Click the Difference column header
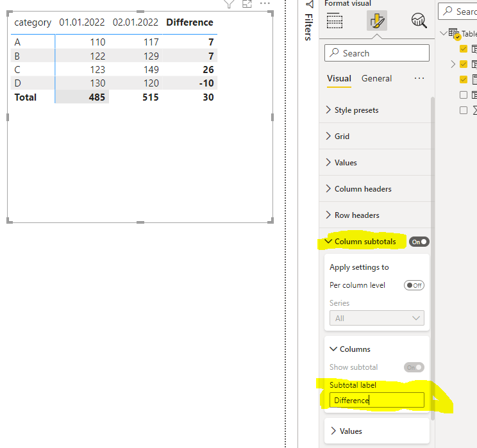The height and width of the screenshot is (448, 477). pyautogui.click(x=190, y=22)
